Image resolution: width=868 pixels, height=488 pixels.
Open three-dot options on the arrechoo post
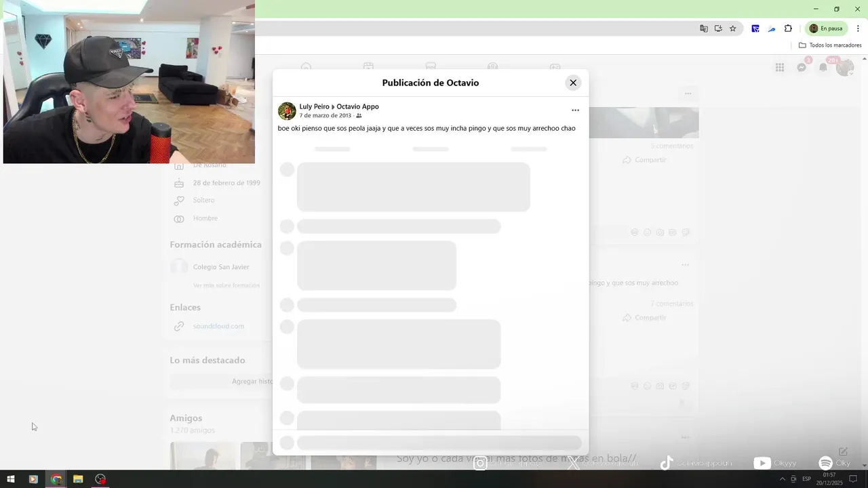(x=685, y=265)
